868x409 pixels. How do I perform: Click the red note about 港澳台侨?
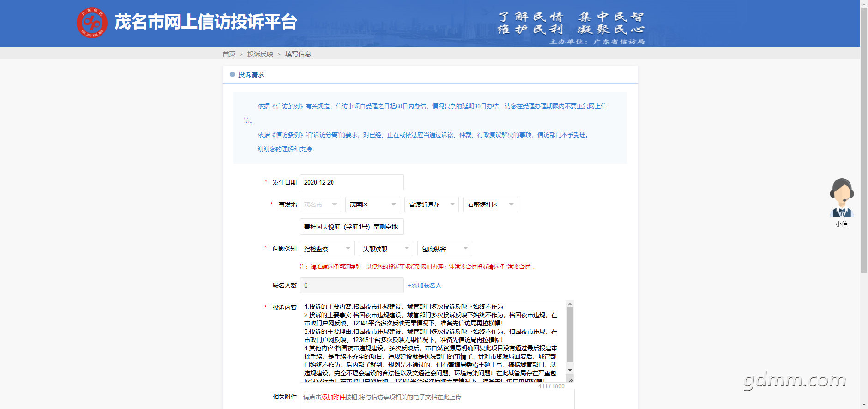pos(418,267)
